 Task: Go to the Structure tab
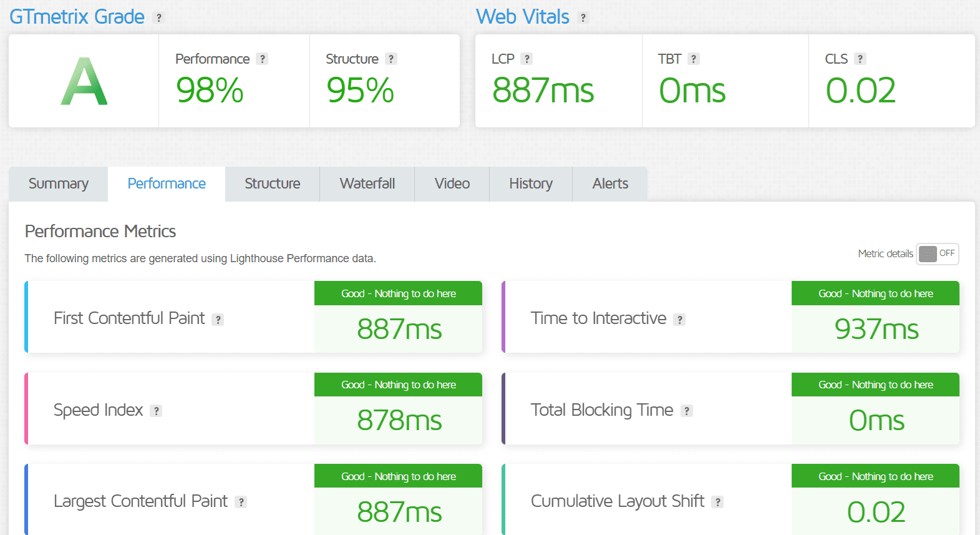point(273,184)
